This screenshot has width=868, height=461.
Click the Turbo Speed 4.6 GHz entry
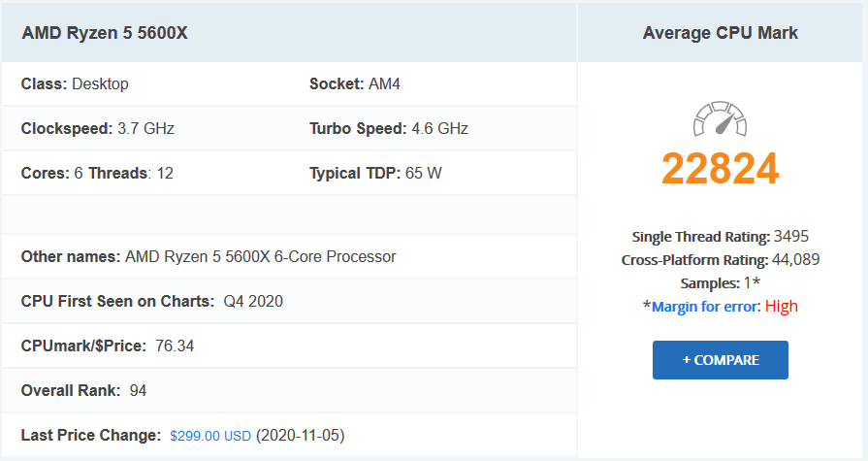click(389, 128)
